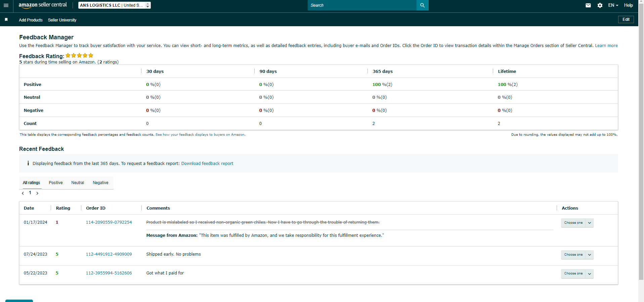Click the 'Lifetime' column header
644x302 pixels.
[507, 72]
